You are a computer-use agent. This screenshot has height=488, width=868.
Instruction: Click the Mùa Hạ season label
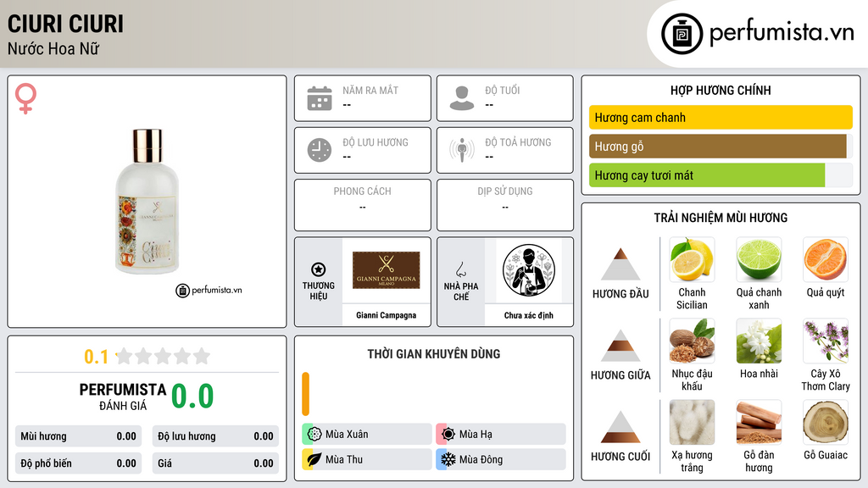point(476,435)
